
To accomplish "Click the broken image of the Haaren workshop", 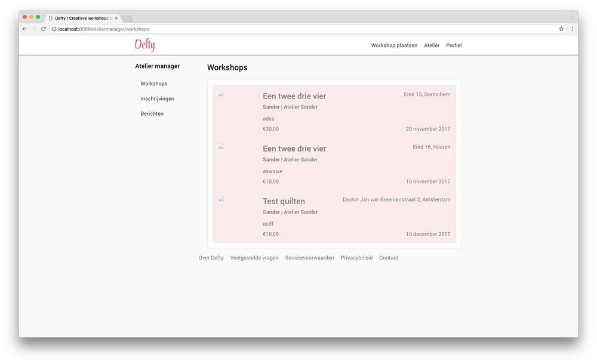I will click(221, 147).
